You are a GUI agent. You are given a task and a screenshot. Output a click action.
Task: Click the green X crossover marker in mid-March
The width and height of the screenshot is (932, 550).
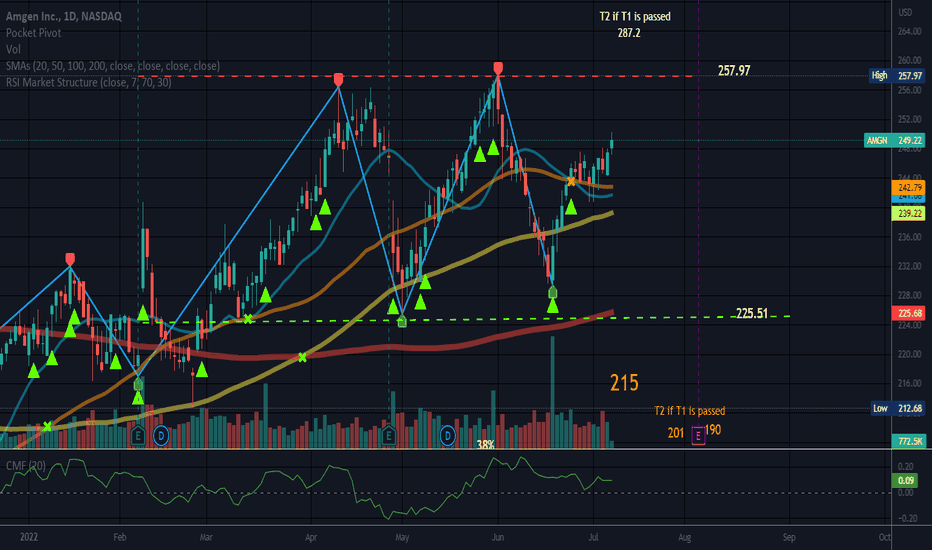248,319
